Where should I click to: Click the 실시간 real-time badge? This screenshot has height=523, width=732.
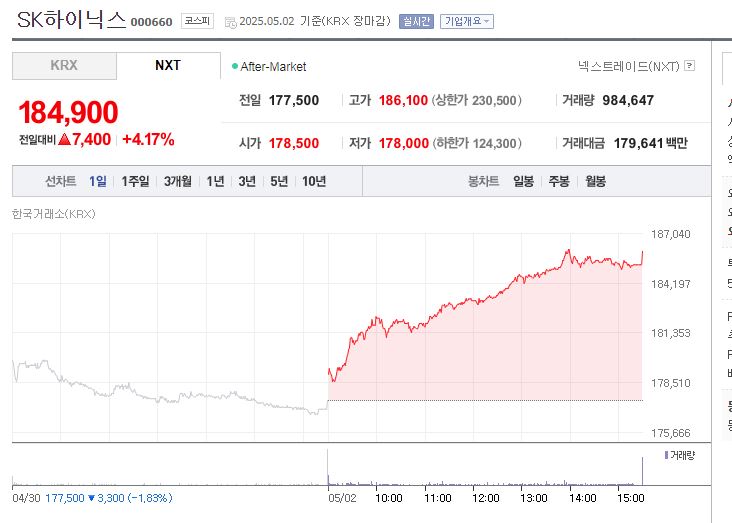click(416, 22)
